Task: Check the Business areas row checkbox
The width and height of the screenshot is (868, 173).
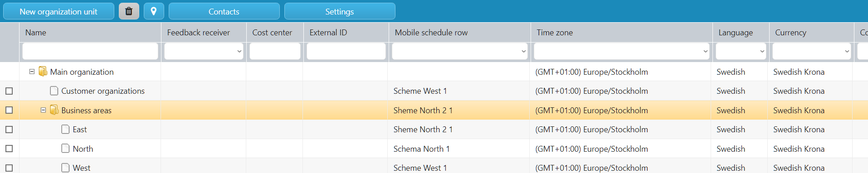Action: point(9,110)
